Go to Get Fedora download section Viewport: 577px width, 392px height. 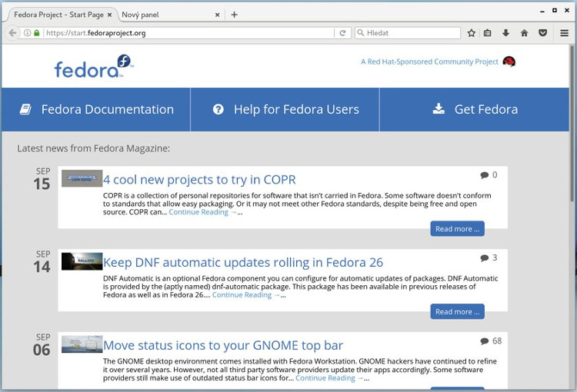click(x=475, y=109)
